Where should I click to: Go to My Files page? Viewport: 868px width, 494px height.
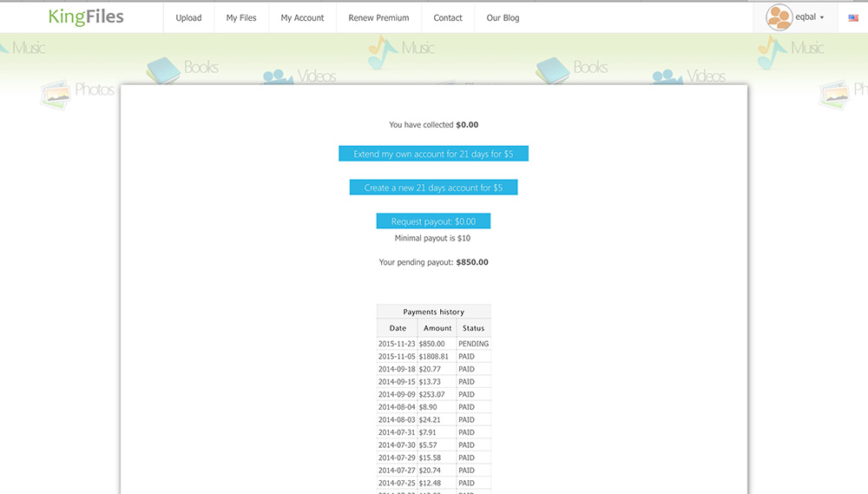(x=241, y=17)
